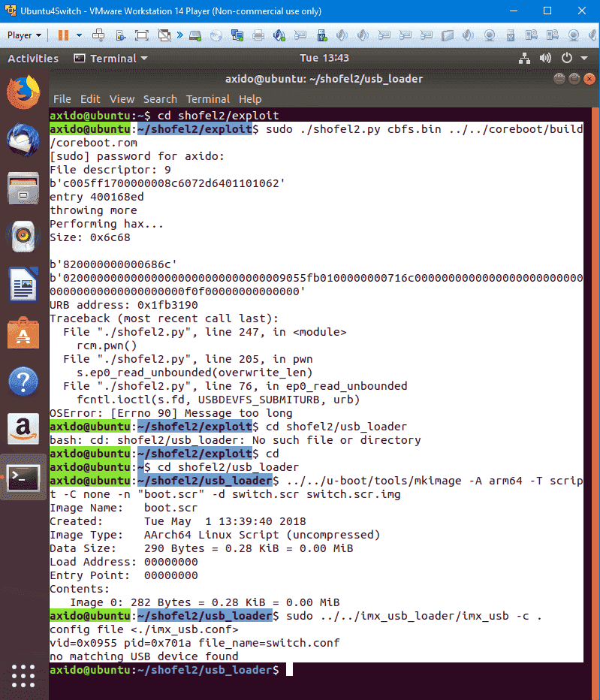This screenshot has height=700, width=600.
Task: Open the Search menu in Terminal
Action: coord(160,99)
